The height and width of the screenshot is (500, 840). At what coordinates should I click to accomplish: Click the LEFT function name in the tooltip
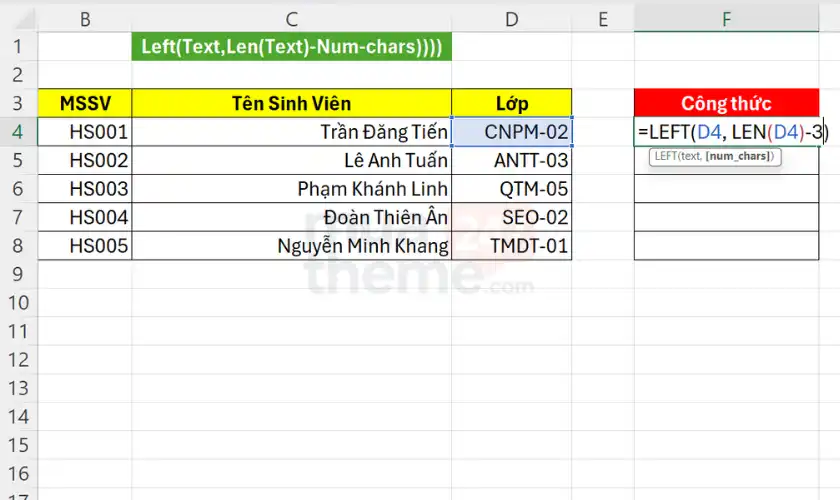(666, 156)
